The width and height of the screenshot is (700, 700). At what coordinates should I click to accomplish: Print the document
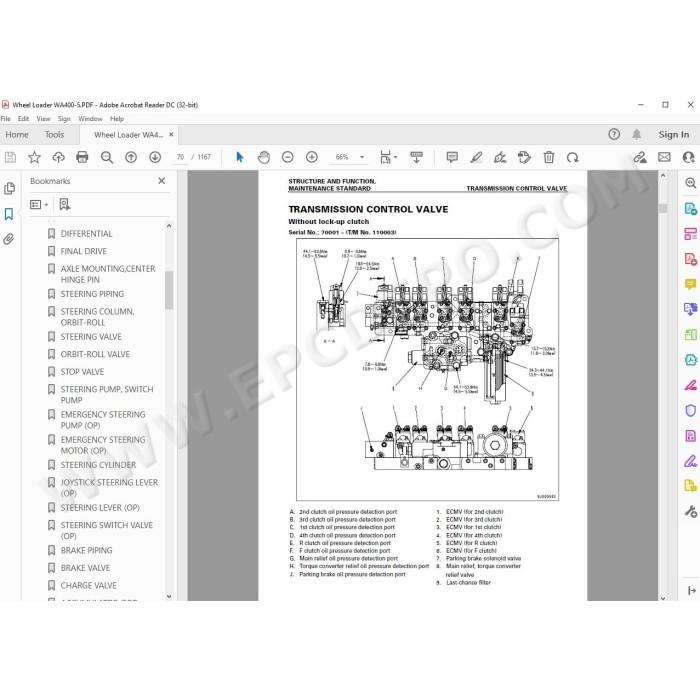click(82, 157)
